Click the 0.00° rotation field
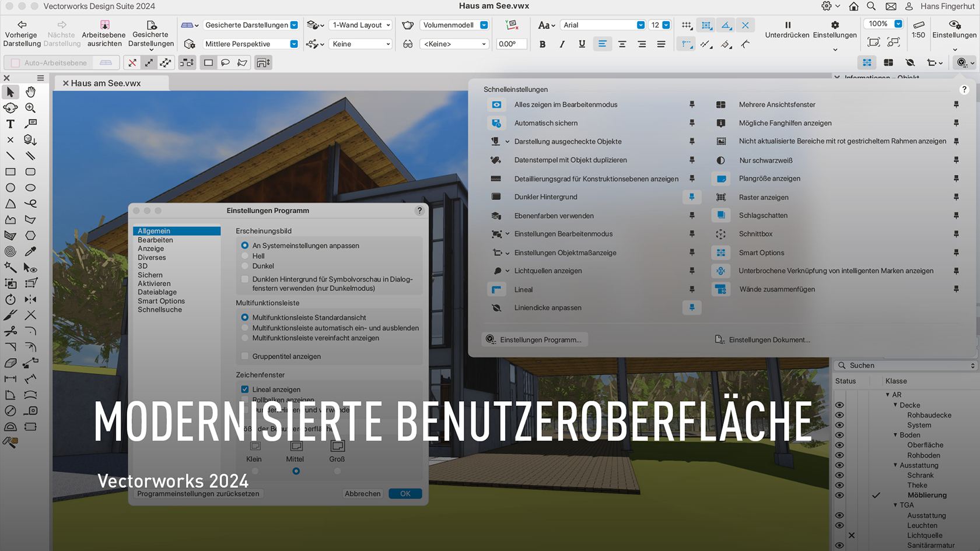This screenshot has height=551, width=980. pyautogui.click(x=512, y=44)
